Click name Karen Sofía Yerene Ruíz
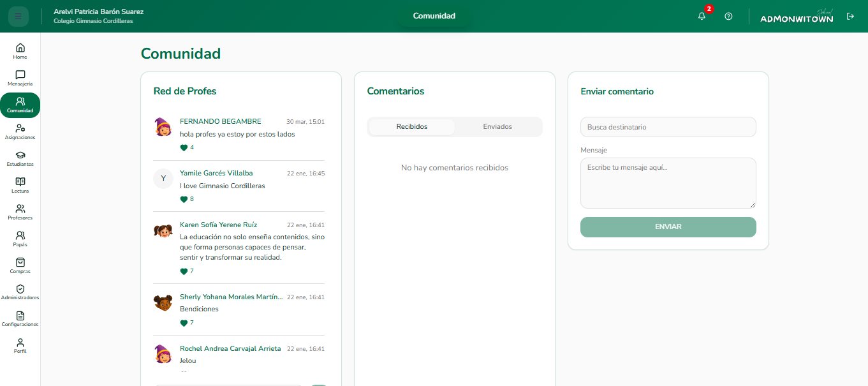This screenshot has width=868, height=386. [x=218, y=225]
